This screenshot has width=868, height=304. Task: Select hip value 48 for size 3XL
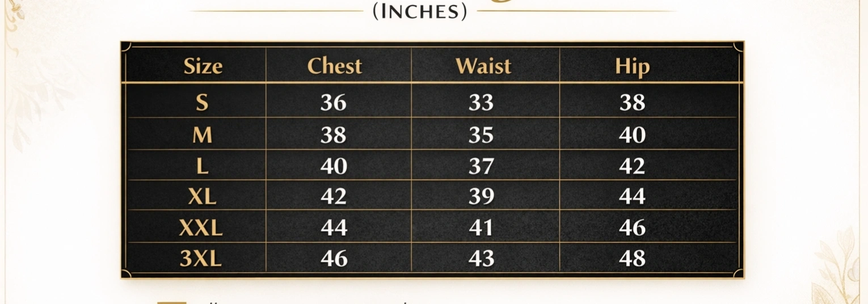tap(632, 259)
